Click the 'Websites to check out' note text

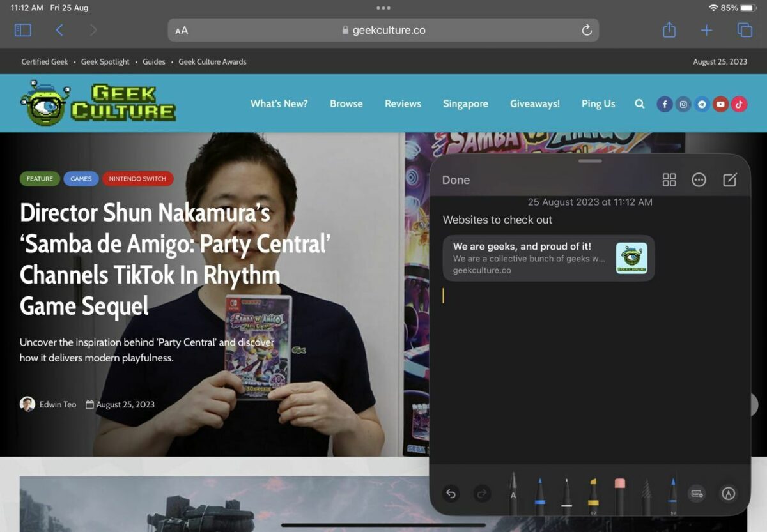coord(497,220)
